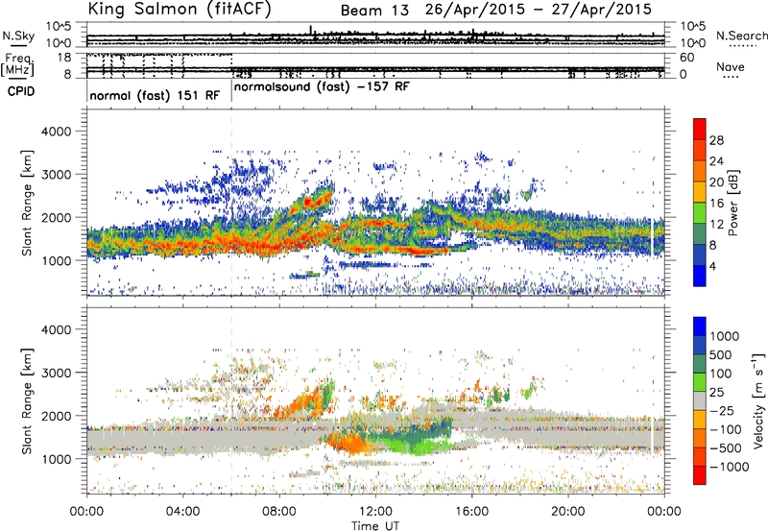Click the '4000' tick in power panel

[x=56, y=132]
